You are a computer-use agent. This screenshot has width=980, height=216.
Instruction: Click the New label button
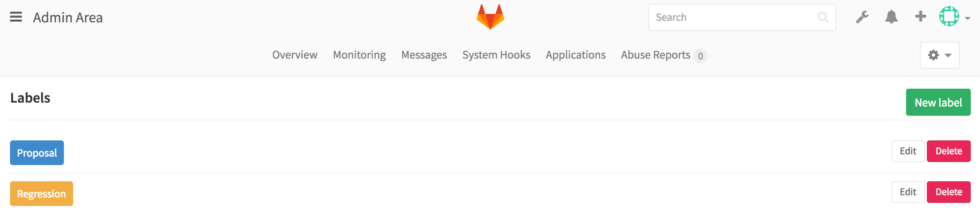938,103
